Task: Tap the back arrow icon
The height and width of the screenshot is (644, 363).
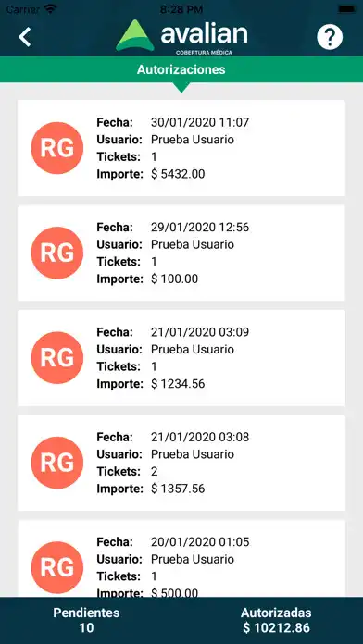Action: 25,37
